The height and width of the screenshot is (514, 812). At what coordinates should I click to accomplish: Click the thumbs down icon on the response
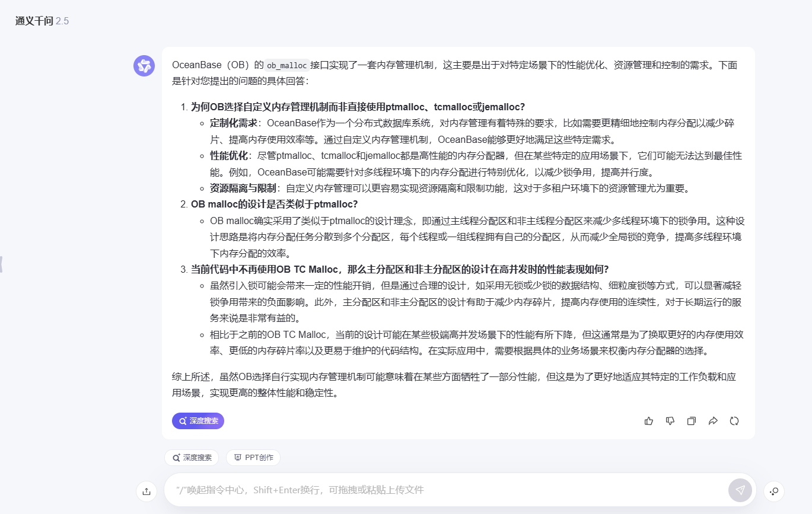[670, 421]
